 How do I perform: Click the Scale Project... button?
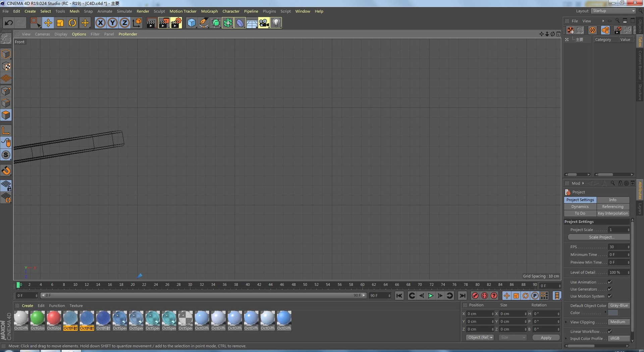tap(599, 237)
